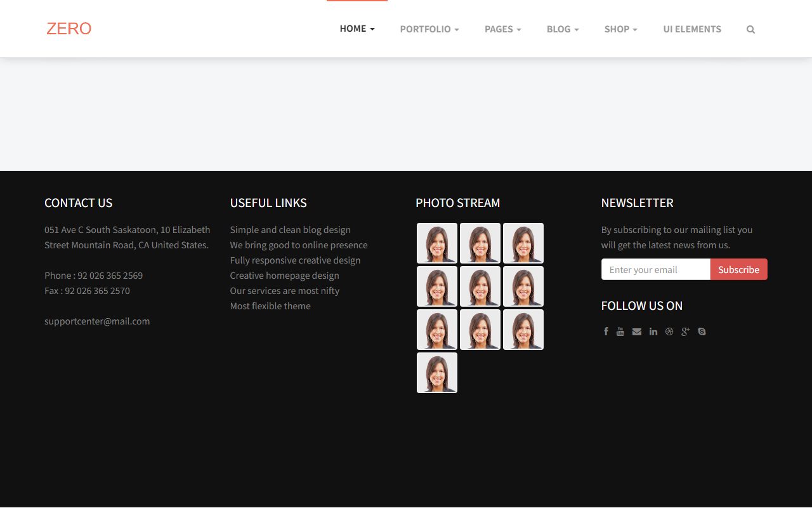The height and width of the screenshot is (508, 812).
Task: Click the USEFUL LINKS heading
Action: (268, 203)
